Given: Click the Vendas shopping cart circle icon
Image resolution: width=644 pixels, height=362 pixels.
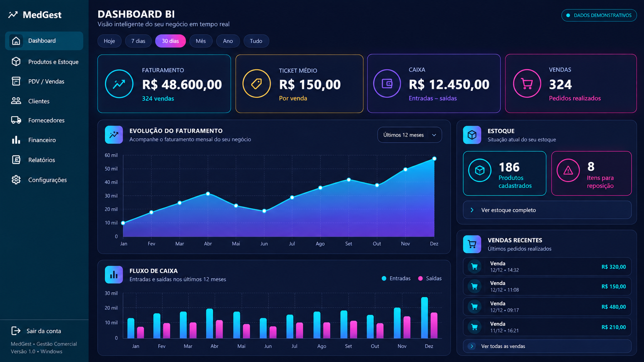Looking at the screenshot, I should [x=527, y=83].
